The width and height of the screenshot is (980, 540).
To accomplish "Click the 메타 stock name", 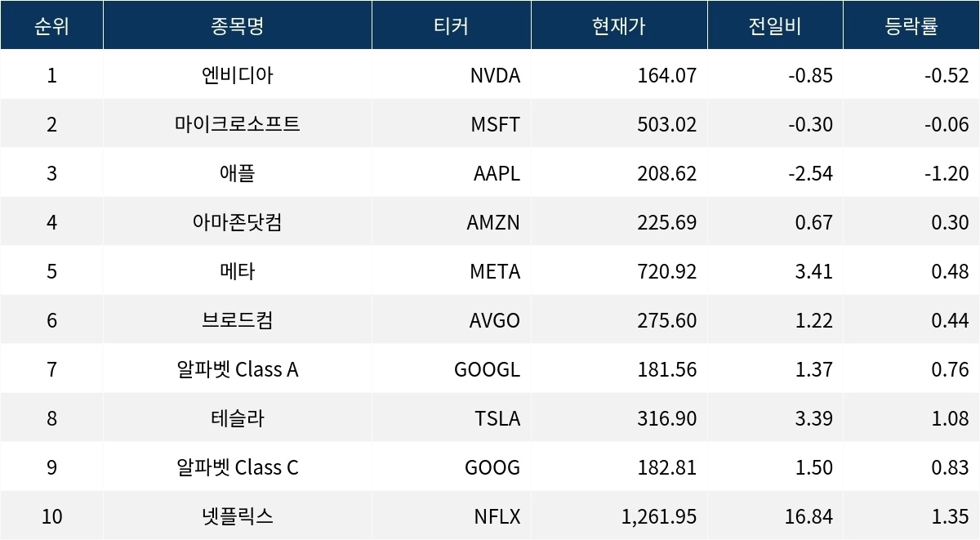I will (x=237, y=271).
